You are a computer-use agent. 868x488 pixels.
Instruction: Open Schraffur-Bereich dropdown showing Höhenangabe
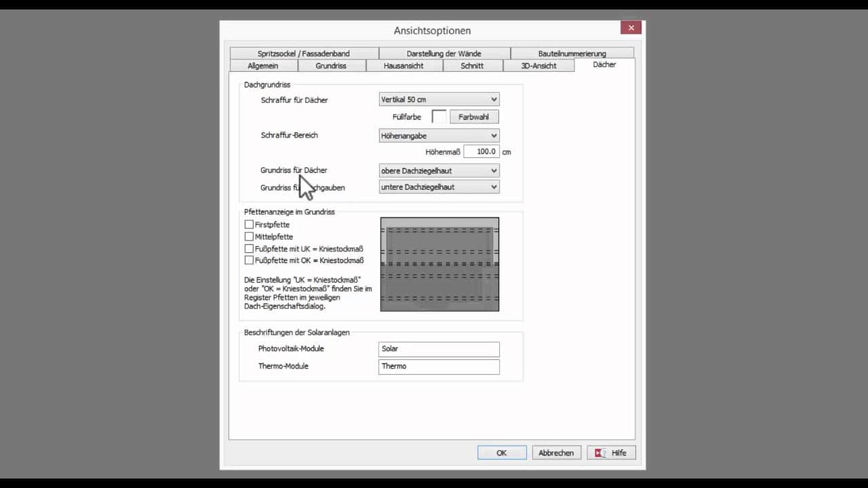(439, 136)
